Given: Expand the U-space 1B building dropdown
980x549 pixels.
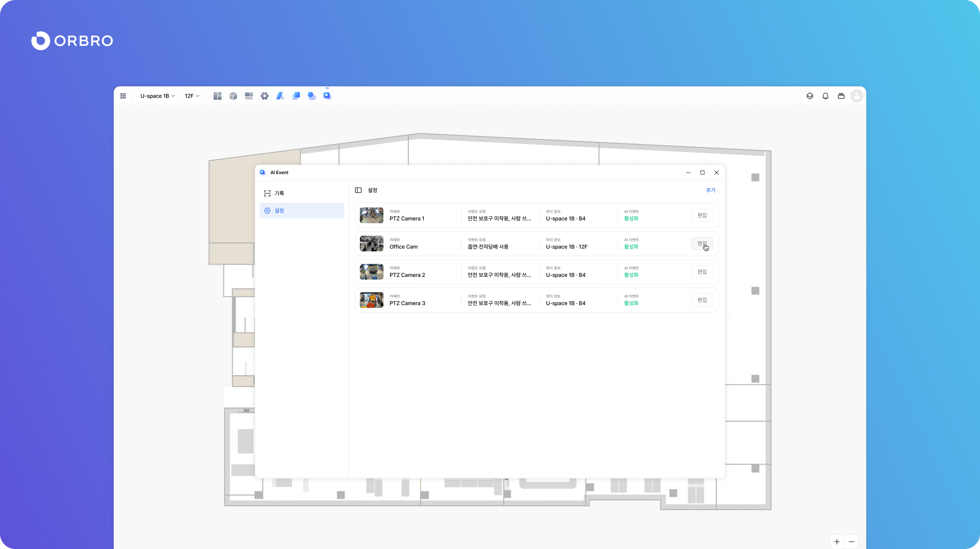Looking at the screenshot, I should tap(158, 96).
